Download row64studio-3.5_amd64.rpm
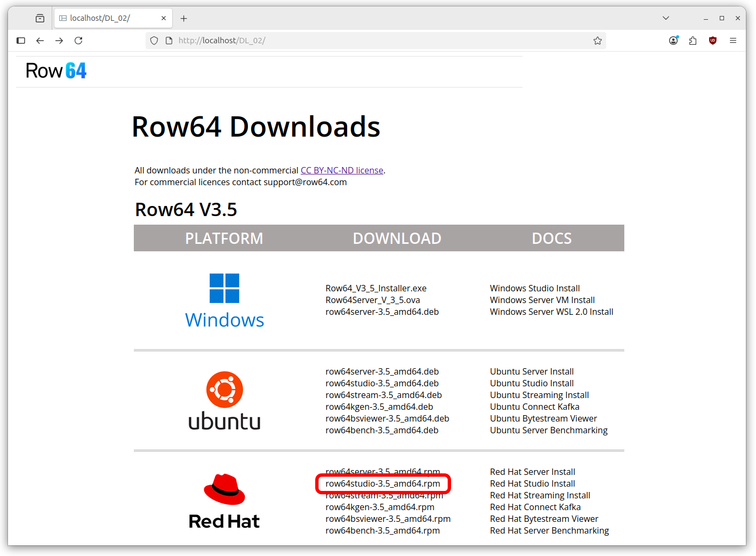The height and width of the screenshot is (556, 756). [383, 483]
